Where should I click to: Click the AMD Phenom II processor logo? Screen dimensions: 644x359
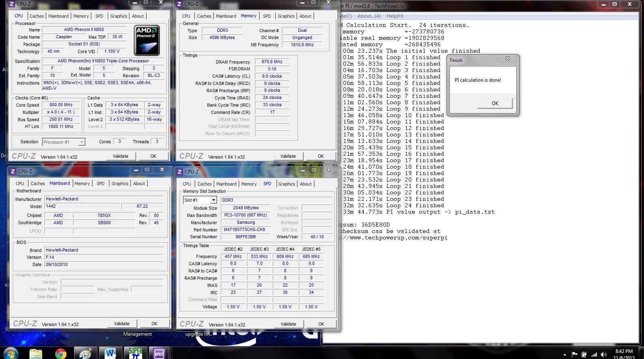(x=147, y=40)
